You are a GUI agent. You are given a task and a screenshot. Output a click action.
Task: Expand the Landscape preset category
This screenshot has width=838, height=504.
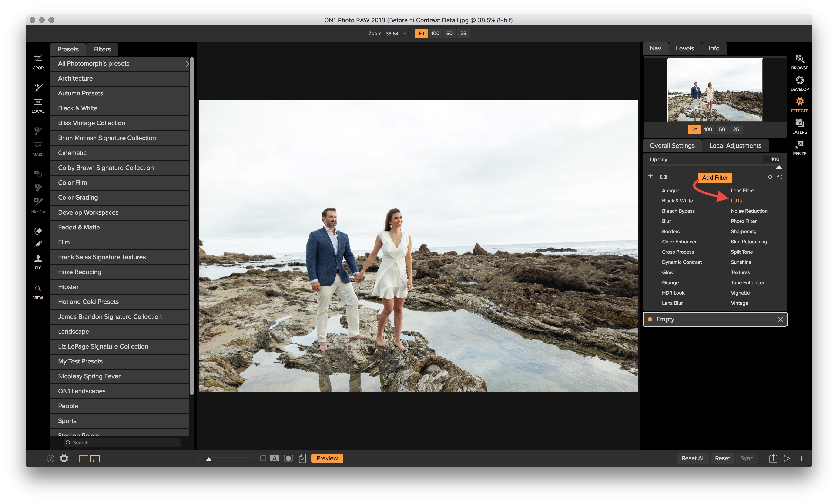[120, 332]
